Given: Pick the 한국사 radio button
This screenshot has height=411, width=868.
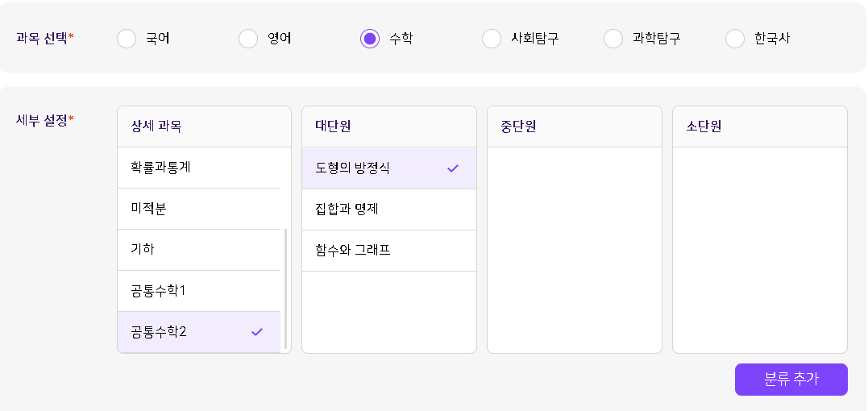Looking at the screenshot, I should pos(735,39).
